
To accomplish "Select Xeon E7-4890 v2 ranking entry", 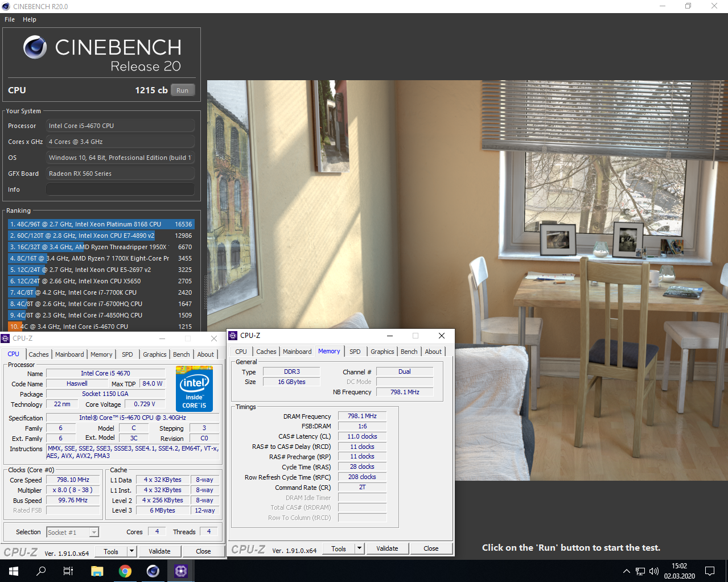I will pos(101,236).
